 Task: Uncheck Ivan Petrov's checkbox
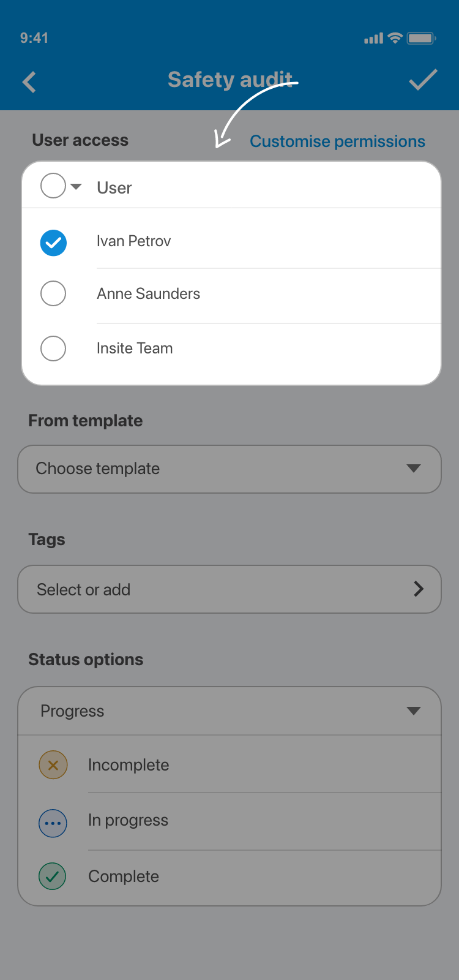[53, 243]
